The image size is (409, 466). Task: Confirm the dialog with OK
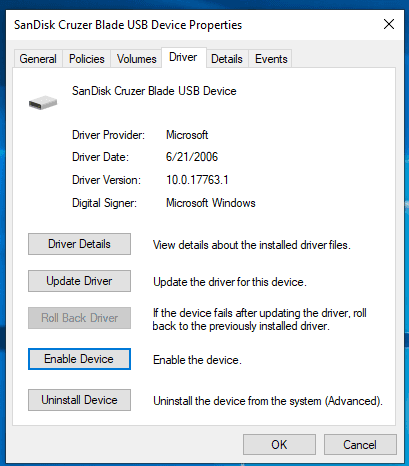click(279, 444)
